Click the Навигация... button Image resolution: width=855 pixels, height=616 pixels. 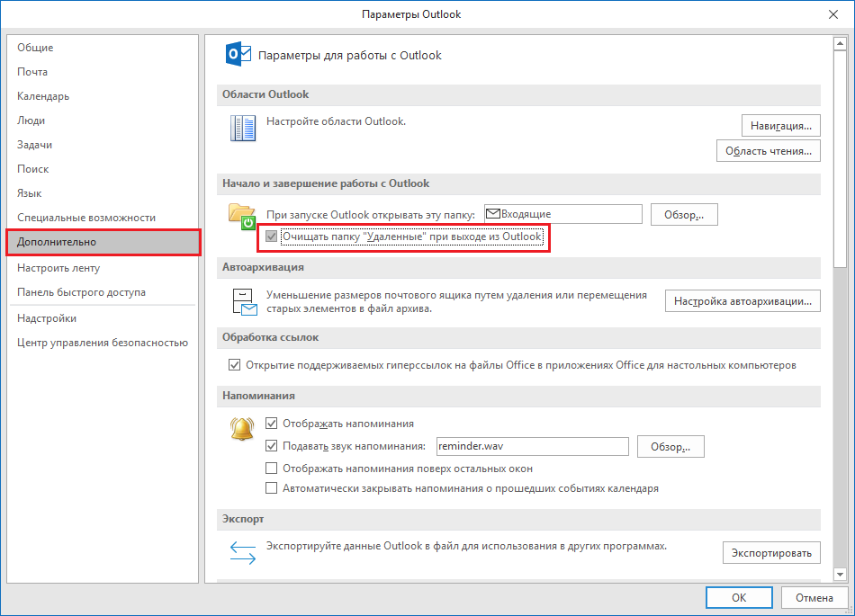tap(781, 126)
